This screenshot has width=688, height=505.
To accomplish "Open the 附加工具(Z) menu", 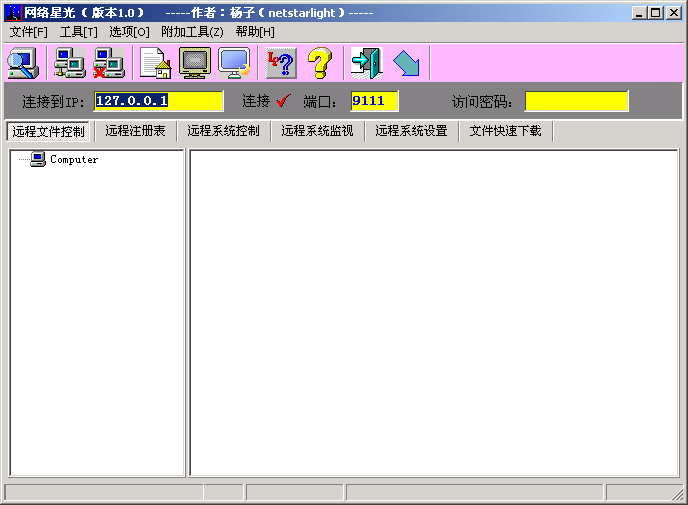I will (x=192, y=32).
